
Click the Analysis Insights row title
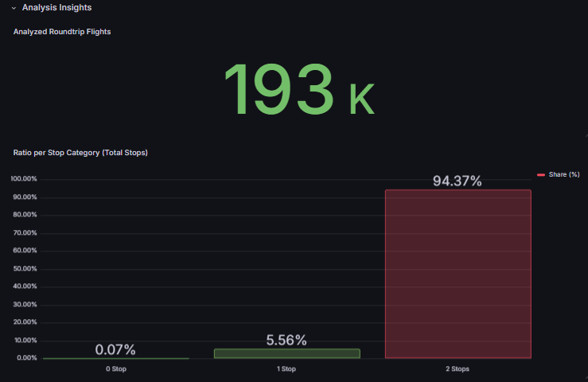(x=56, y=8)
